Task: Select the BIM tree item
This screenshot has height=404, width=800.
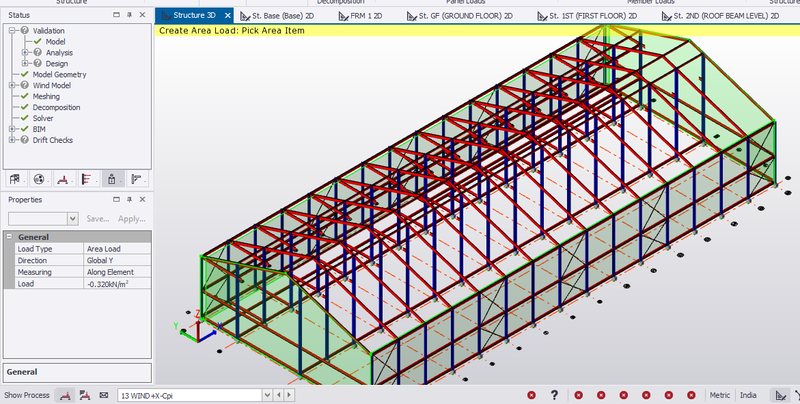Action: [x=39, y=129]
